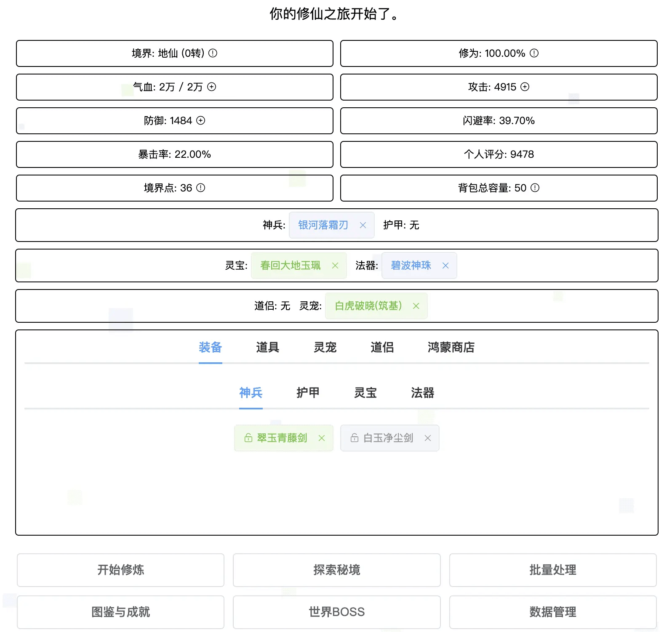
Task: Discard 翠玉青藤剑 with its X icon
Action: pos(322,438)
